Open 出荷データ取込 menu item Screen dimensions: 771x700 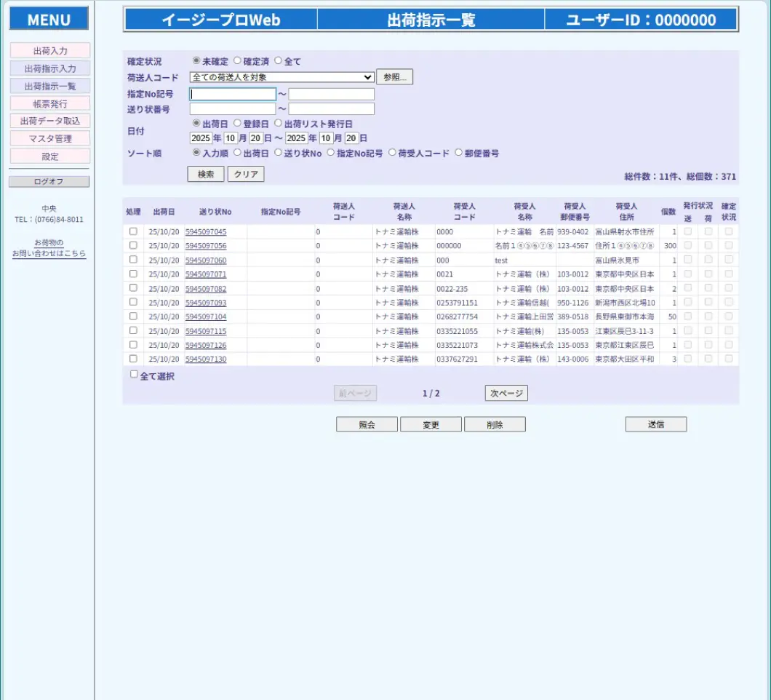coord(50,121)
